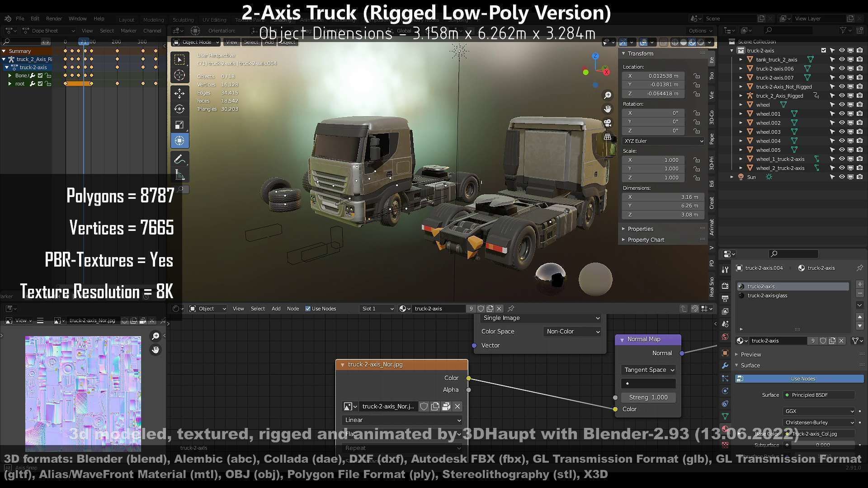Toggle camera view icon in viewport
This screenshot has width=868, height=488.
pyautogui.click(x=608, y=123)
